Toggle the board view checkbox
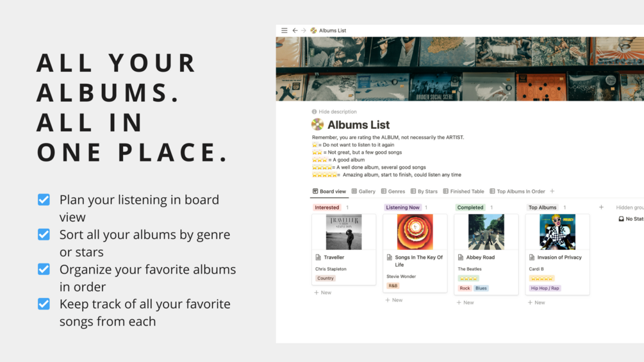 [44, 200]
